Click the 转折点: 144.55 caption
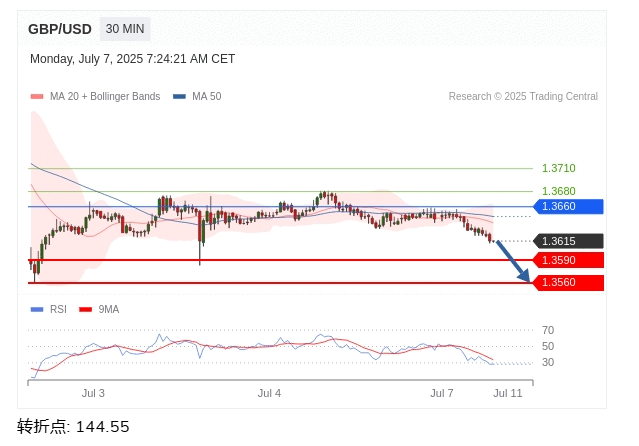The width and height of the screenshot is (639, 446). pos(73,427)
